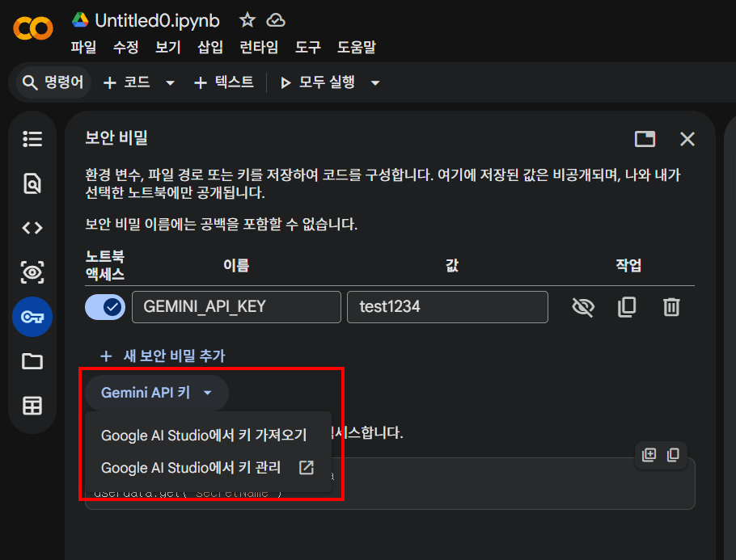Select the Untitled0.ipynb notebook title
Image resolution: width=736 pixels, height=560 pixels.
(157, 21)
